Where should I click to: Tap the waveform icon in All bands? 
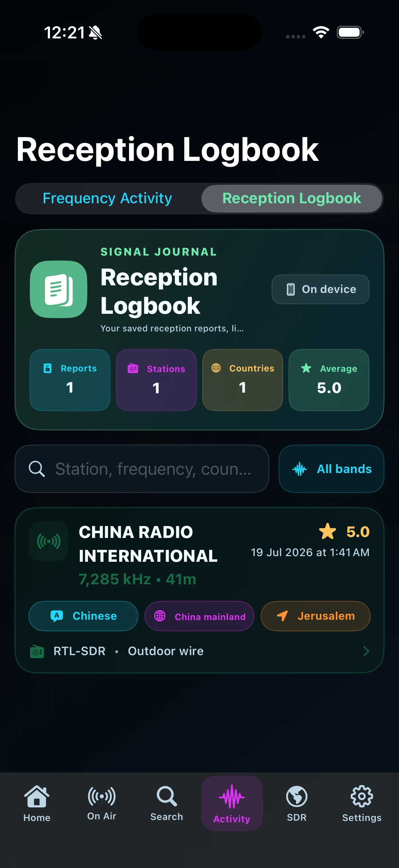[x=299, y=469]
